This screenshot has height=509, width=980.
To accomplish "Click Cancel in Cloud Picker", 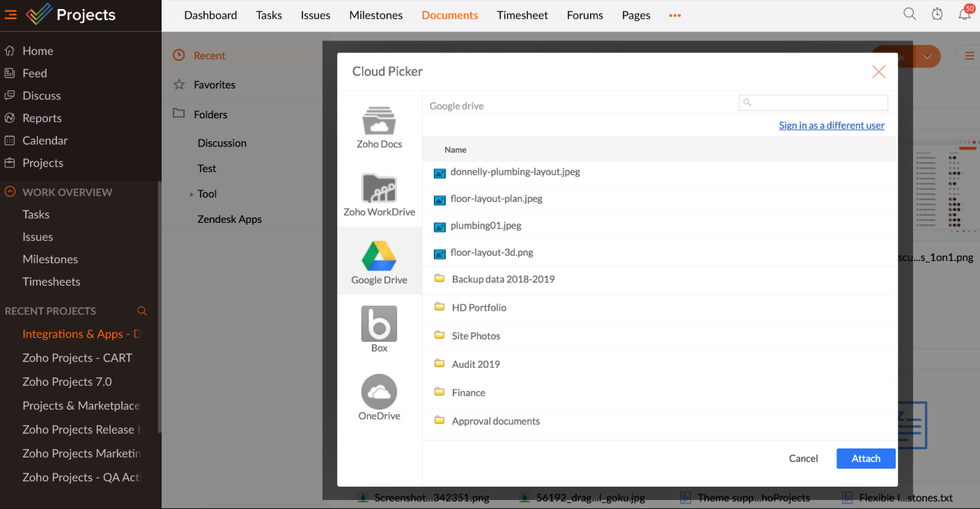I will pos(803,458).
